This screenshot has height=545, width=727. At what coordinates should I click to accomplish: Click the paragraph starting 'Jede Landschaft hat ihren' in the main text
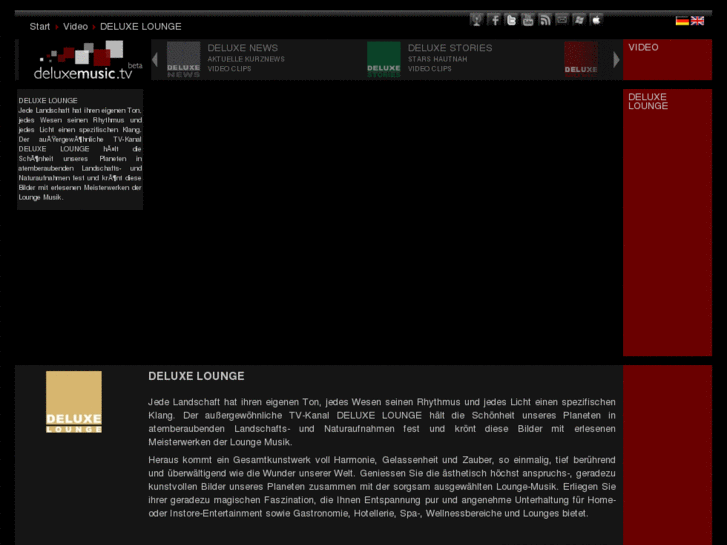click(382, 422)
